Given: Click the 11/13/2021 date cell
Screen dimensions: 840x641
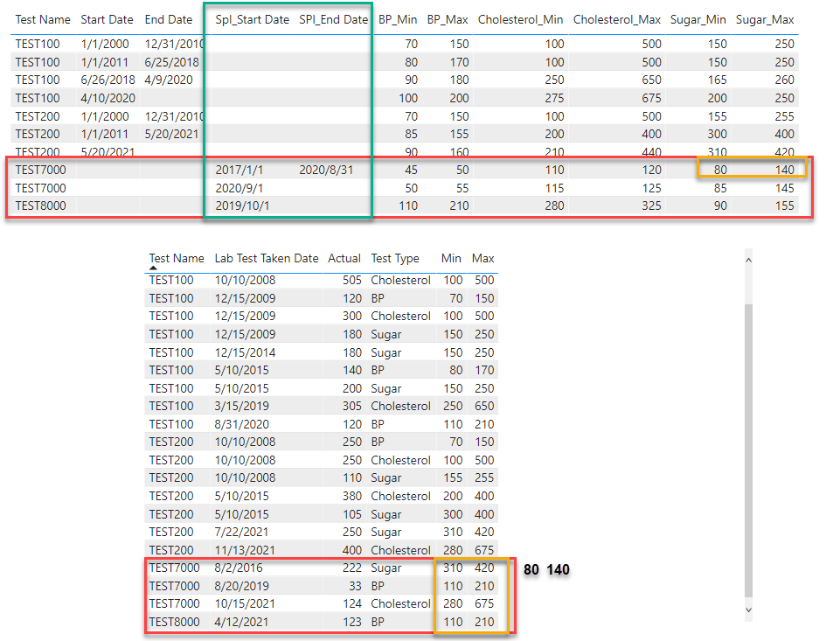Looking at the screenshot, I should coord(245,550).
